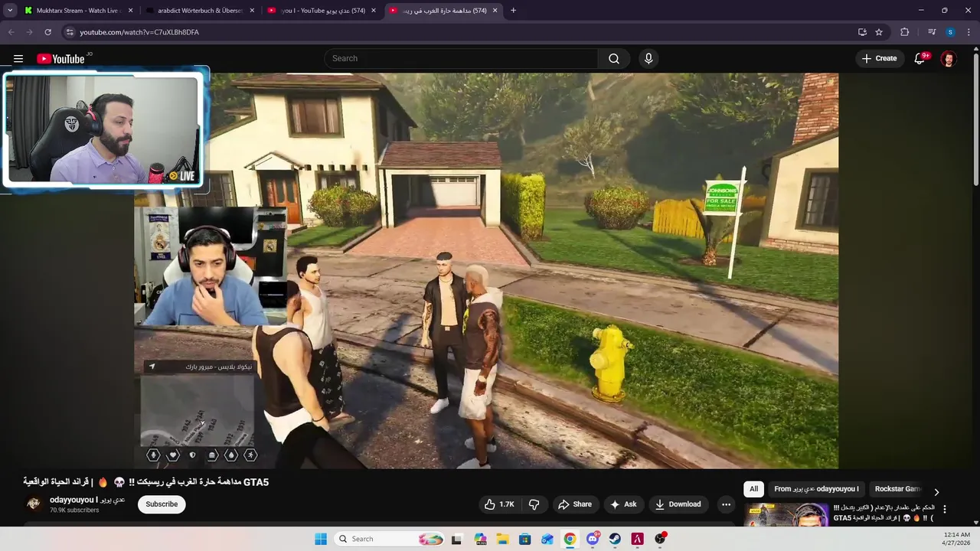Open File Explorer from taskbar
The height and width of the screenshot is (551, 980).
[503, 539]
